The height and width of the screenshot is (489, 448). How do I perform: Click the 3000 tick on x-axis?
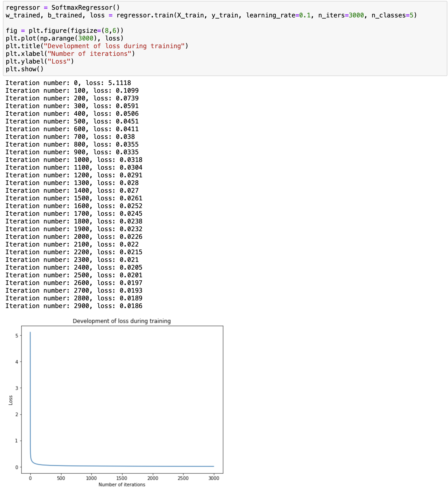[x=214, y=478]
